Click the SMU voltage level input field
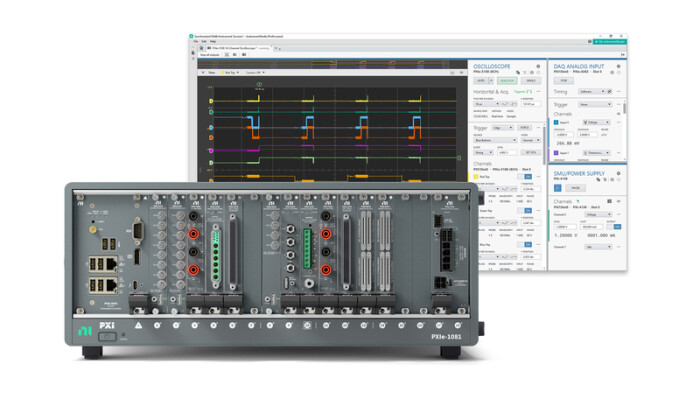 coord(564,225)
